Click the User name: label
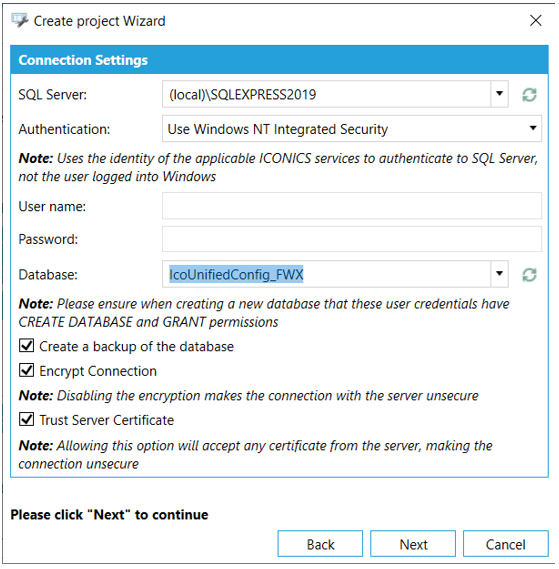Viewport: 559px width, 569px height. pos(52,206)
